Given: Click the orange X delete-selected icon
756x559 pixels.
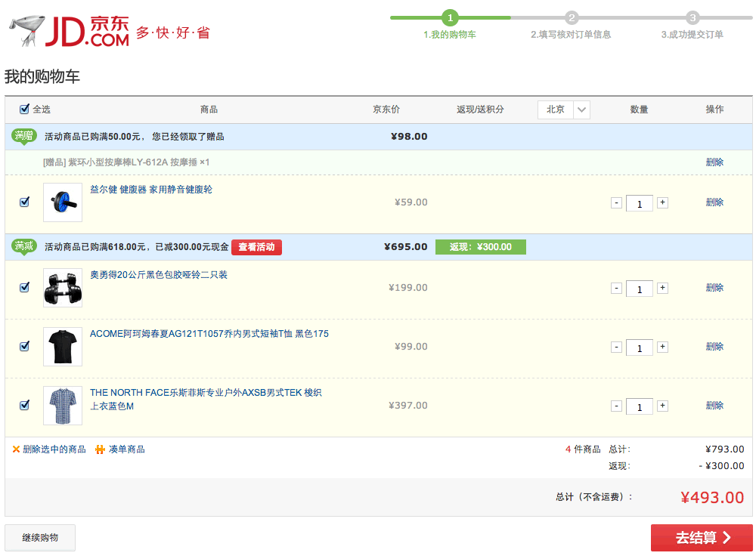Looking at the screenshot, I should point(16,449).
